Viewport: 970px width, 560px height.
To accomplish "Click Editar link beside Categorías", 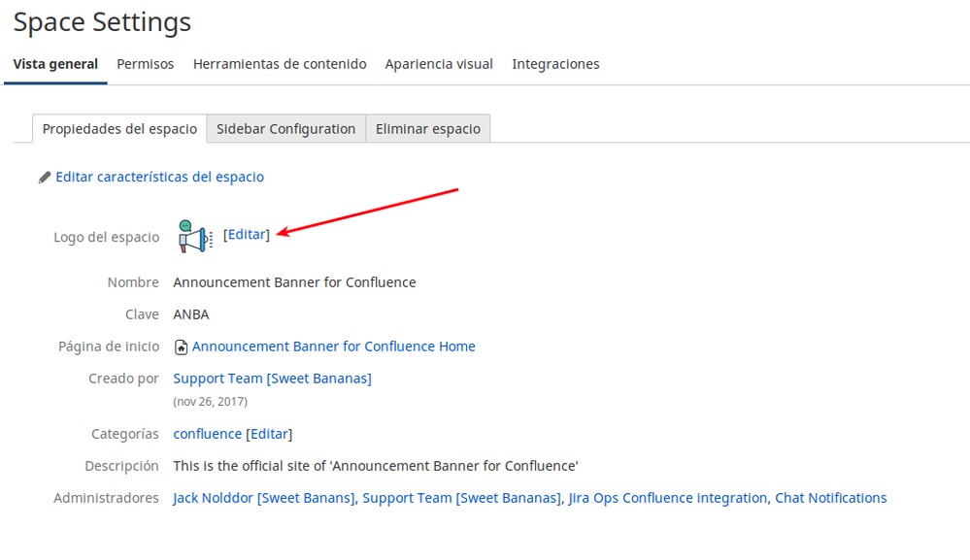I will (269, 434).
